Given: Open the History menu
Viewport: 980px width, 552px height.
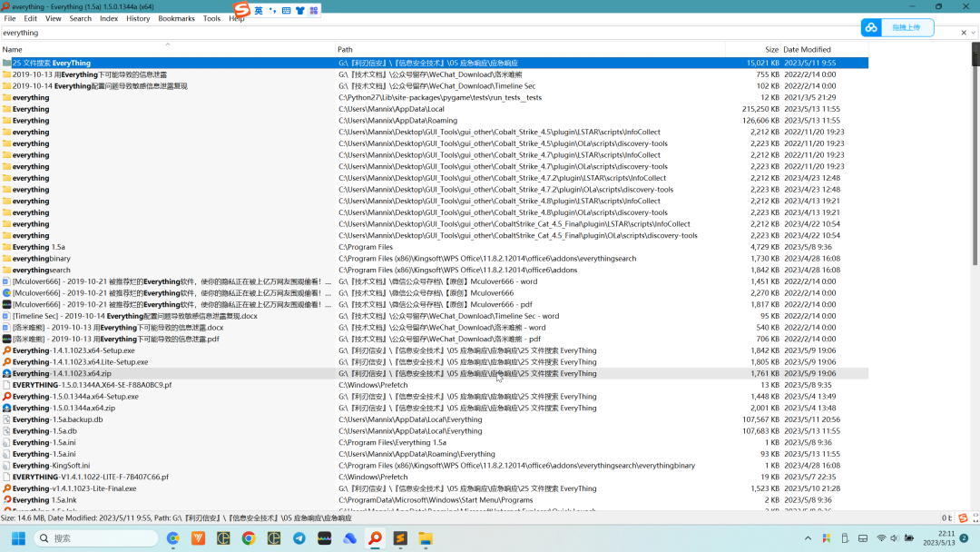Looking at the screenshot, I should (138, 18).
